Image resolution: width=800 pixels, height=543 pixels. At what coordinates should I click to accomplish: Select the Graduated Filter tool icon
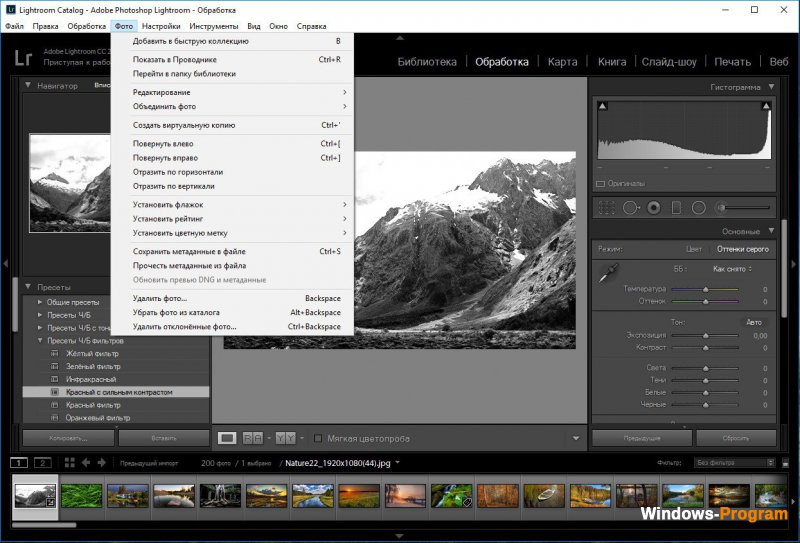coord(676,208)
